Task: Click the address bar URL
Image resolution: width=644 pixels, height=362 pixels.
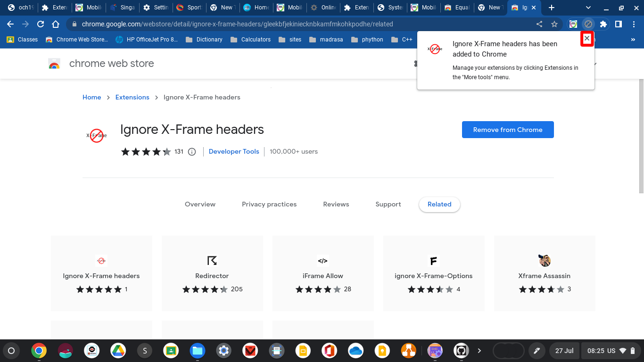Action: click(237, 24)
